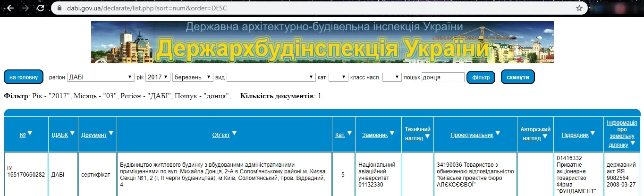Sort by Об'єкт column header link

[221, 135]
